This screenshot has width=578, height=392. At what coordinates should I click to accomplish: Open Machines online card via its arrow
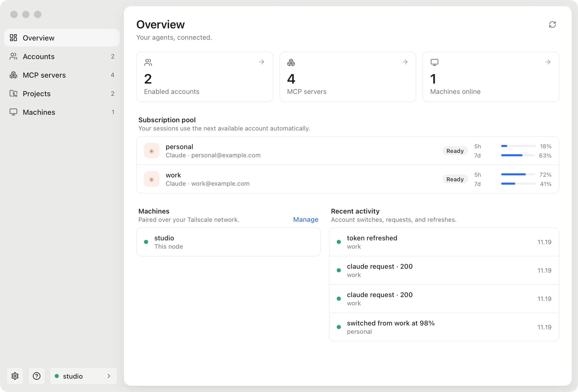[548, 62]
